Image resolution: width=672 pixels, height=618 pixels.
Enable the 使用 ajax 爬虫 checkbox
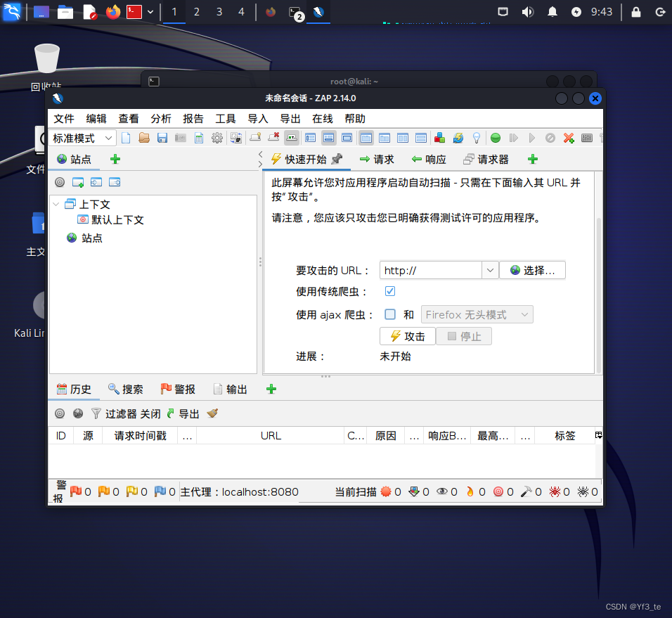coord(390,314)
